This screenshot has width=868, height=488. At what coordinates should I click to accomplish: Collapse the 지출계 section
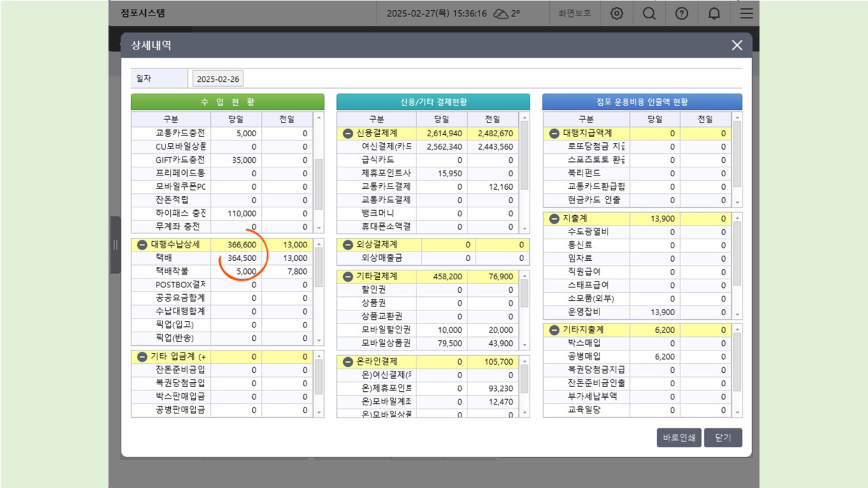point(554,219)
